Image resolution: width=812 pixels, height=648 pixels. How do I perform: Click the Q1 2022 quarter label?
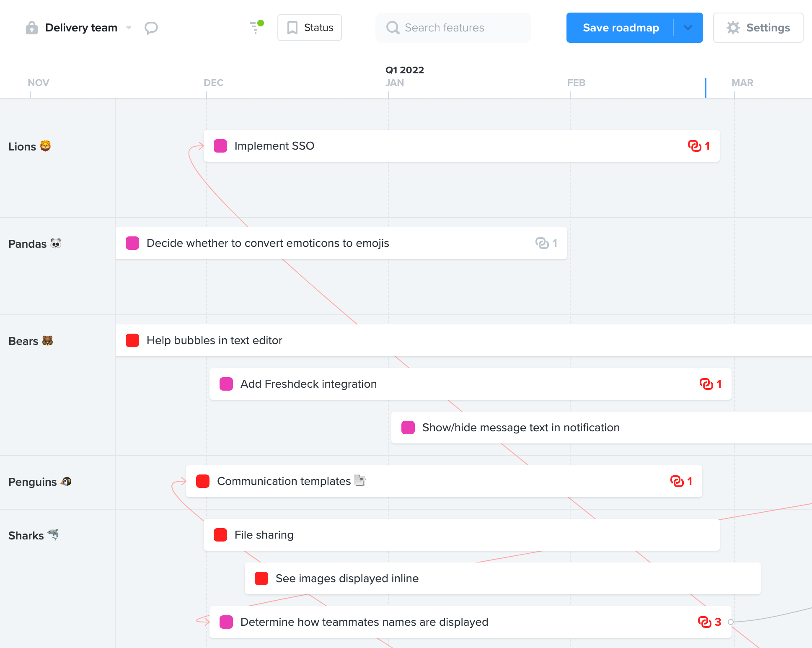(x=405, y=70)
